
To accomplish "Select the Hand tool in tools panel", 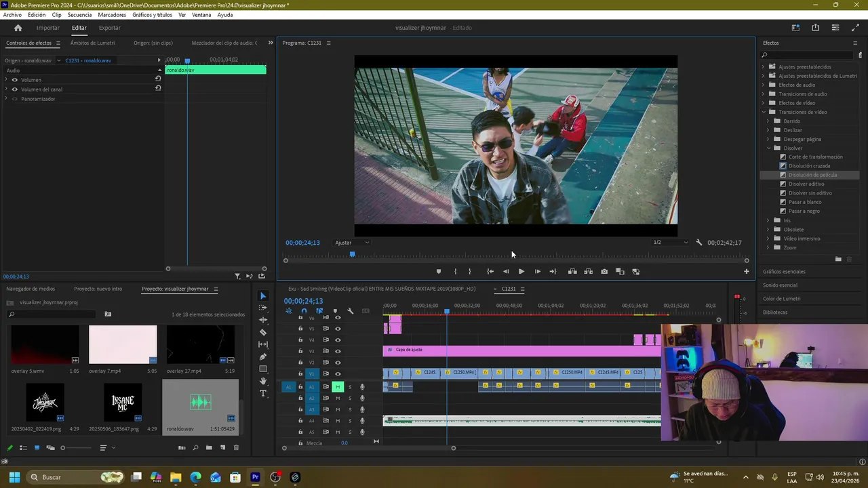I will 263,381.
